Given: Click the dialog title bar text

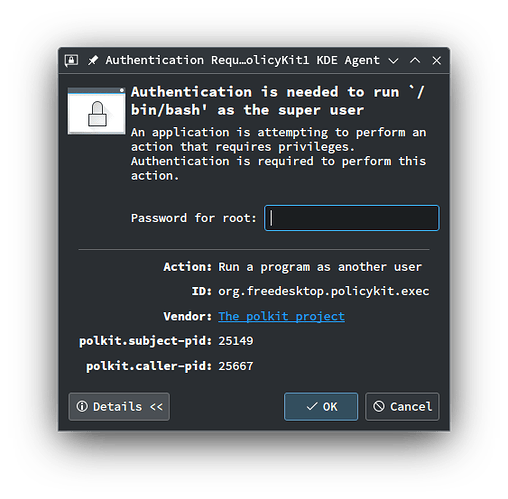Looking at the screenshot, I should pos(242,60).
